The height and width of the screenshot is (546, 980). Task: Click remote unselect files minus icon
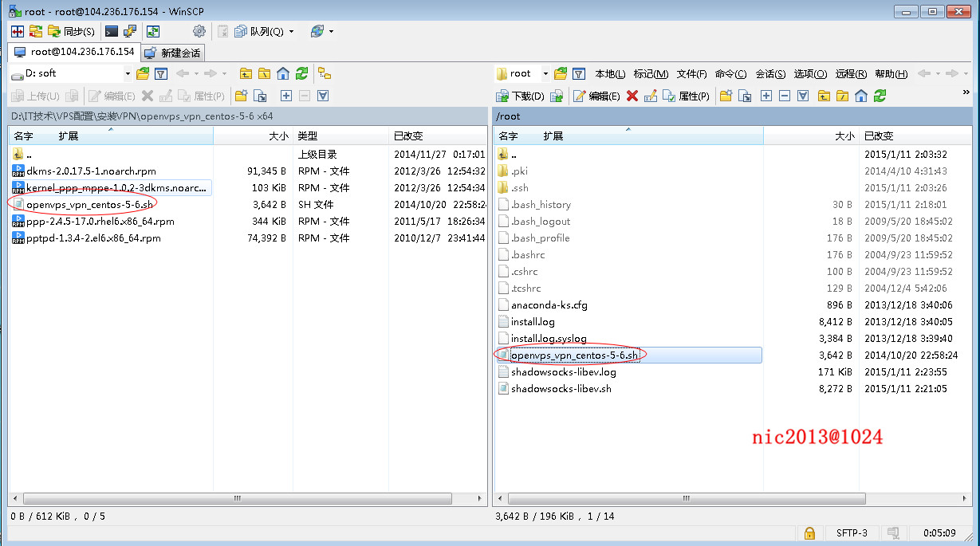coord(785,96)
